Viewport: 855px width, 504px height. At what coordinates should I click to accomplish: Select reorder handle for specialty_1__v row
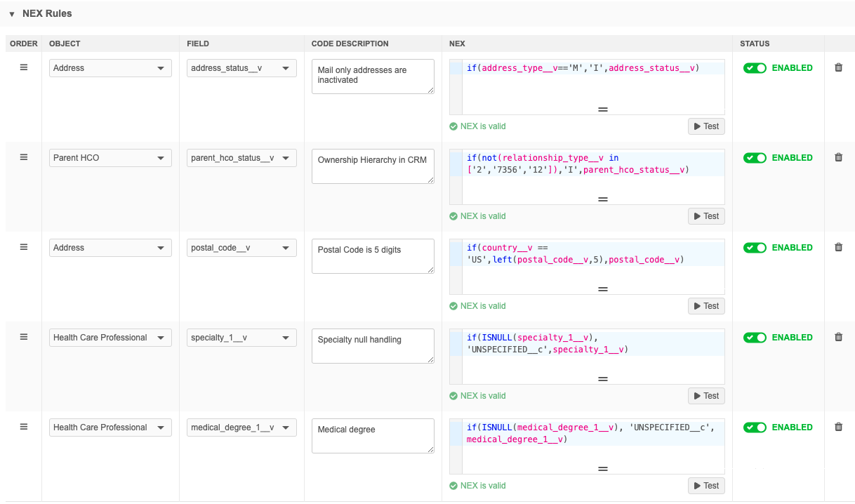(23, 338)
